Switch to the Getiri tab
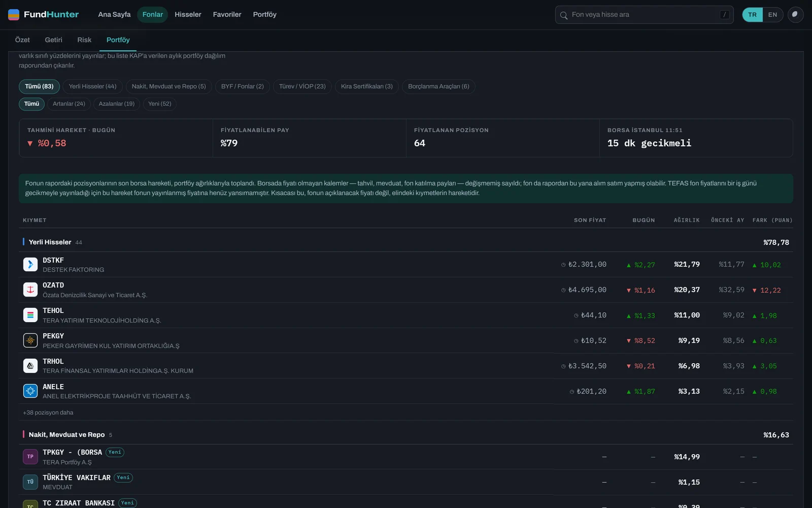The width and height of the screenshot is (812, 508). [53, 40]
